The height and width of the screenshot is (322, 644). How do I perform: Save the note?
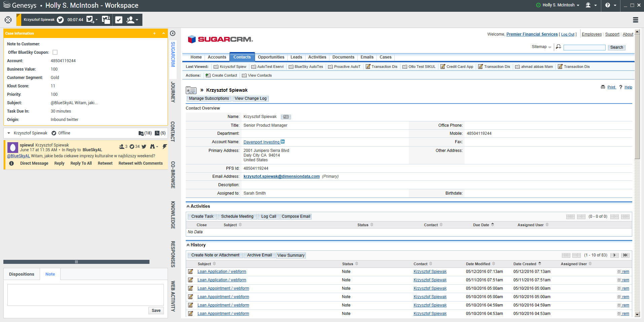[156, 311]
